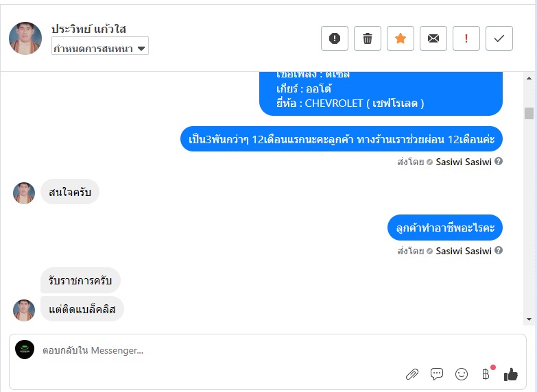This screenshot has height=392, width=537.
Task: Click the page avatar in reply box
Action: coord(25,350)
